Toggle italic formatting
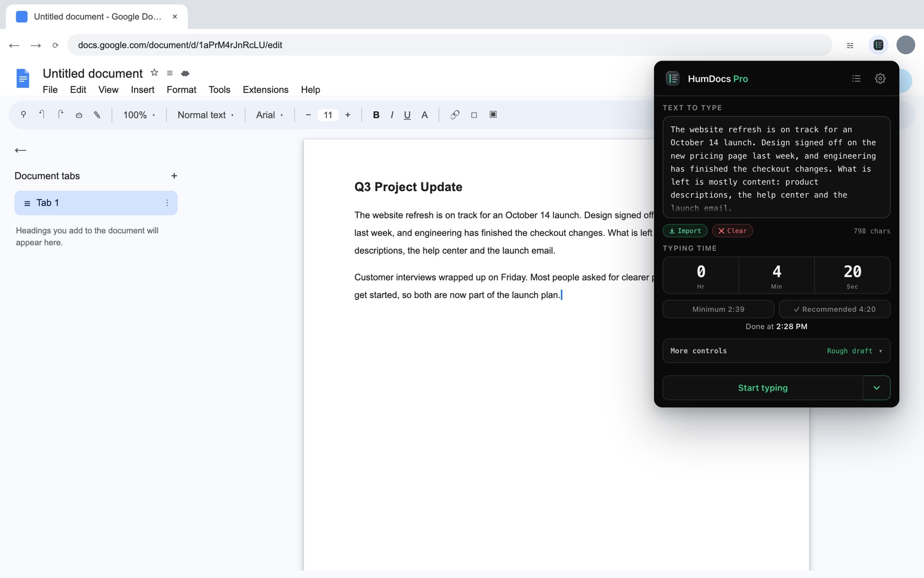Screen dimensions: 924x578 tap(392, 115)
